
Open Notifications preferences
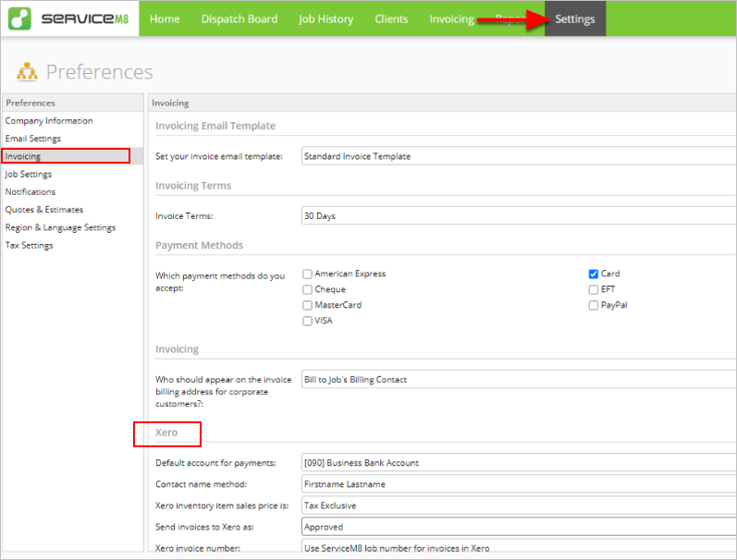[x=31, y=191]
